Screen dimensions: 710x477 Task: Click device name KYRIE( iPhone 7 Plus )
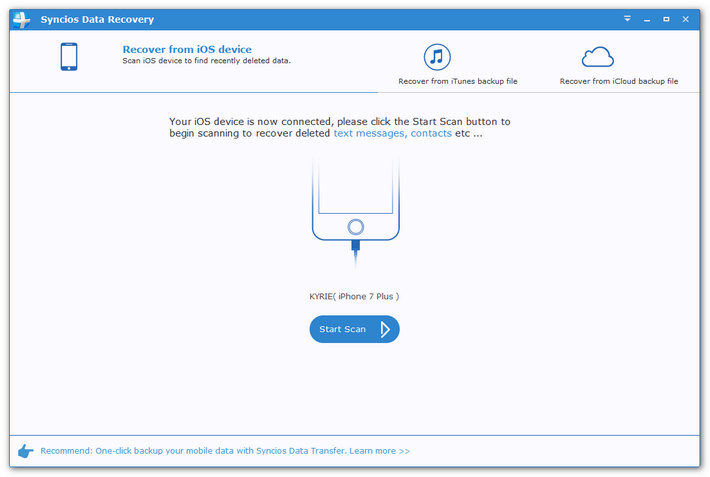(354, 296)
